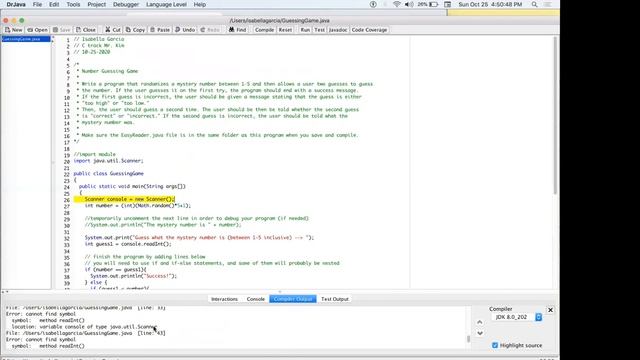This screenshot has width=640, height=360.
Task: Click the Redo toolbar button
Action: pyautogui.click(x=210, y=30)
